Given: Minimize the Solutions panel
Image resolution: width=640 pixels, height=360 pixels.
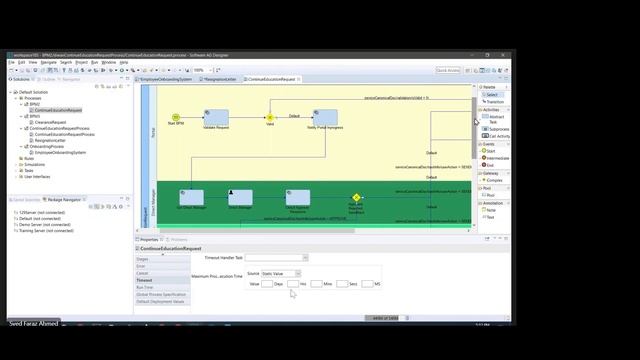Looking at the screenshot, I should coord(122,79).
